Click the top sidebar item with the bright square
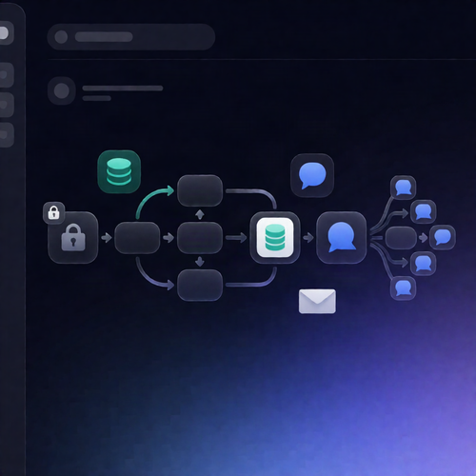 click(6, 32)
